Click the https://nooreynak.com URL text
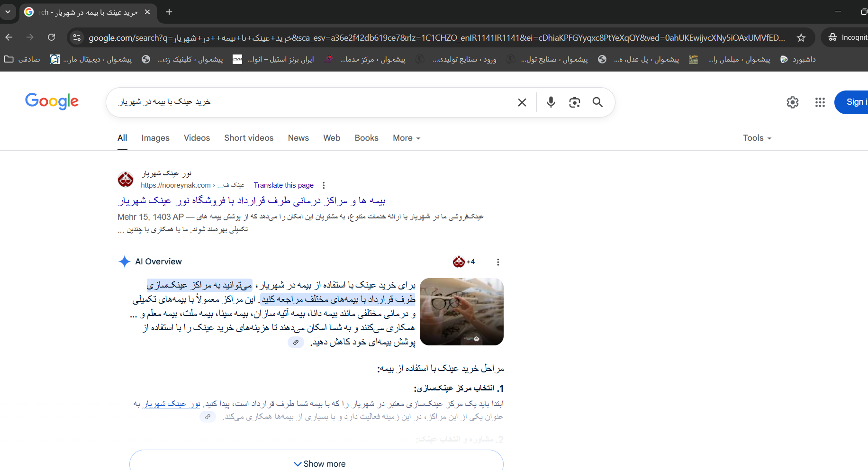The height and width of the screenshot is (470, 868). pos(175,185)
